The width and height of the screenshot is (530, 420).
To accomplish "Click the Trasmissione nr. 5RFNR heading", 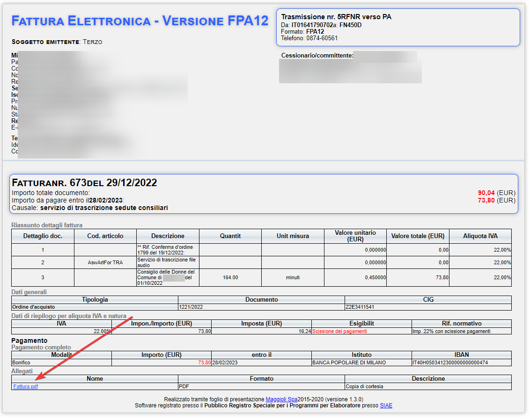I will coord(336,17).
